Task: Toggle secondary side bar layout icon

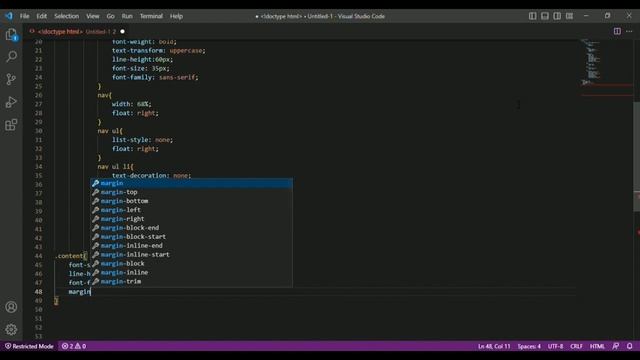Action: 557,16
